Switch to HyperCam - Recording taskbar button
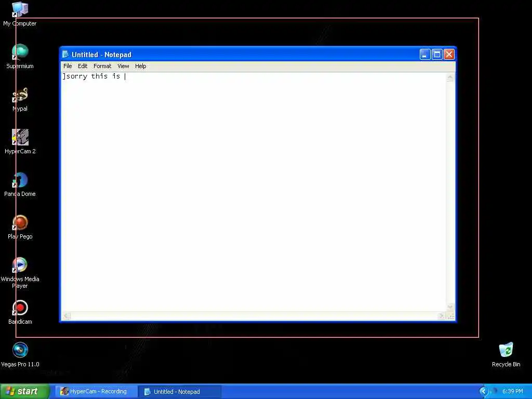 96,392
